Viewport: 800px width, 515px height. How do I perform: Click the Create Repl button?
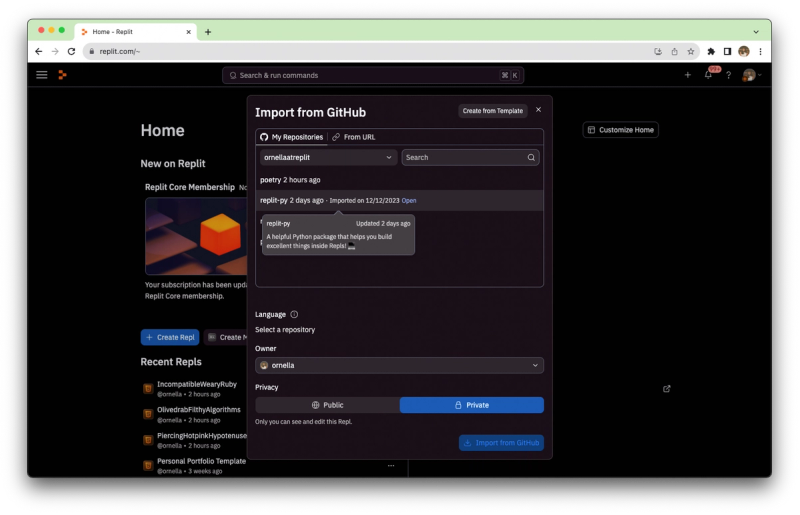170,337
